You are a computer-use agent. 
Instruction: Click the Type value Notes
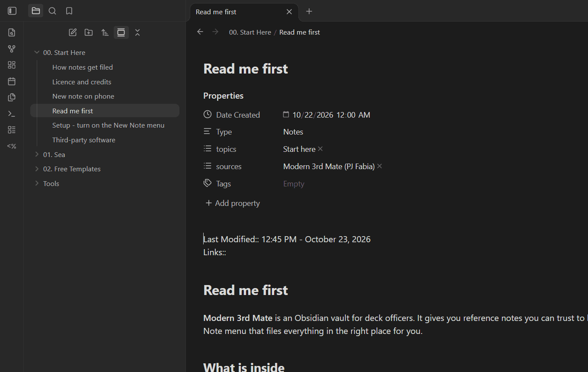click(x=293, y=132)
